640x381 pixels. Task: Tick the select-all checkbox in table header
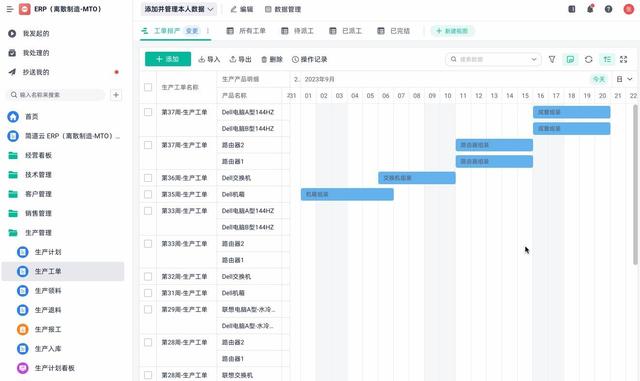(148, 87)
